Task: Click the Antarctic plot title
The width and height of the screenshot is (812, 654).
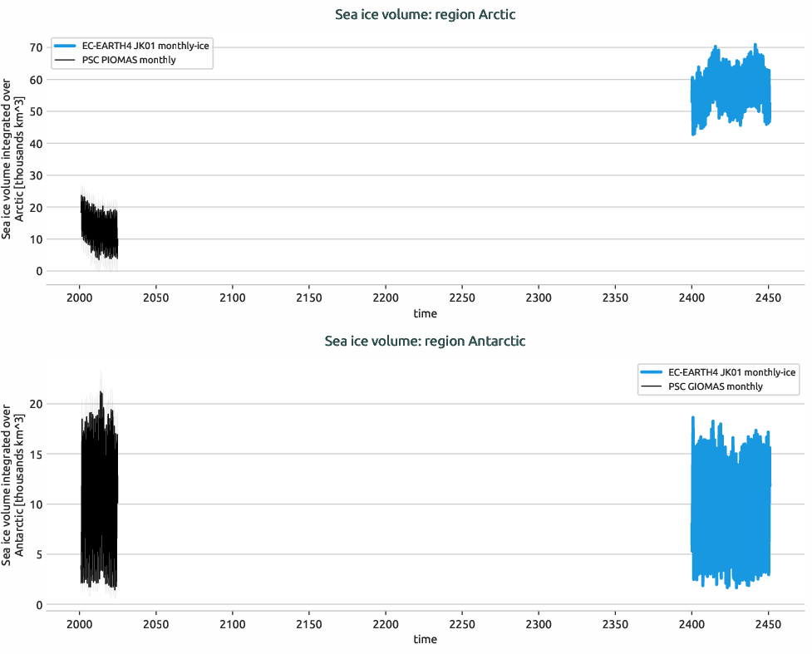Action: point(425,341)
